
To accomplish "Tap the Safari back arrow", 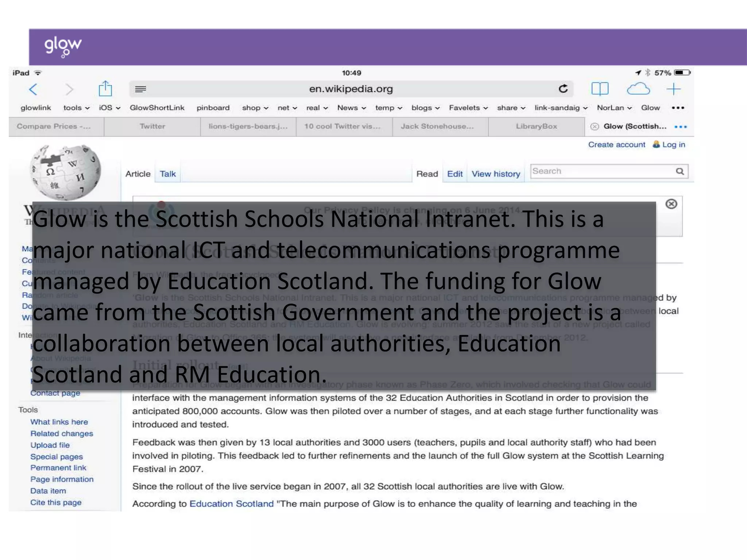I will coord(33,89).
